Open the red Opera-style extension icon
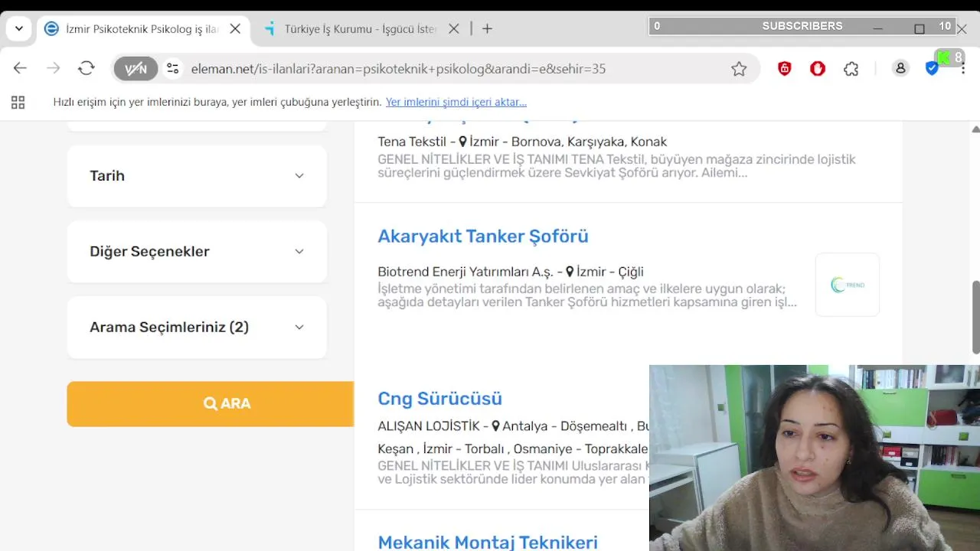The width and height of the screenshot is (980, 551). pos(818,69)
